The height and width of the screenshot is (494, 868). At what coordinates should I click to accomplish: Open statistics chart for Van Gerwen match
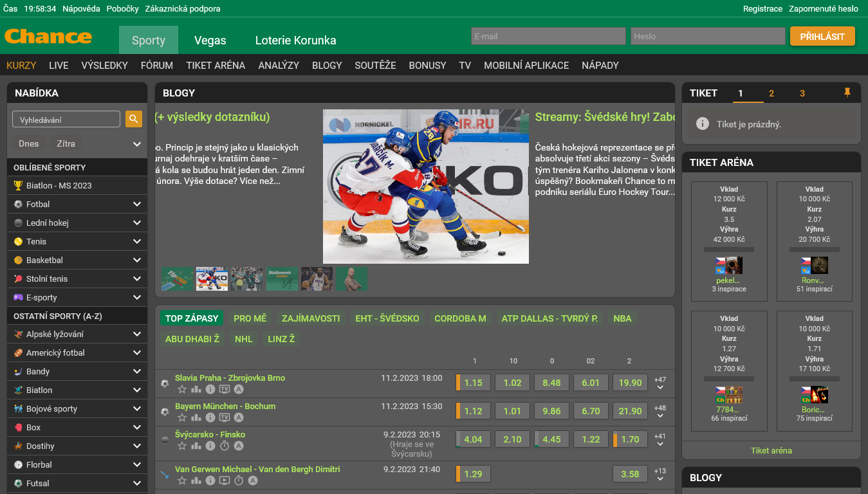coord(196,480)
